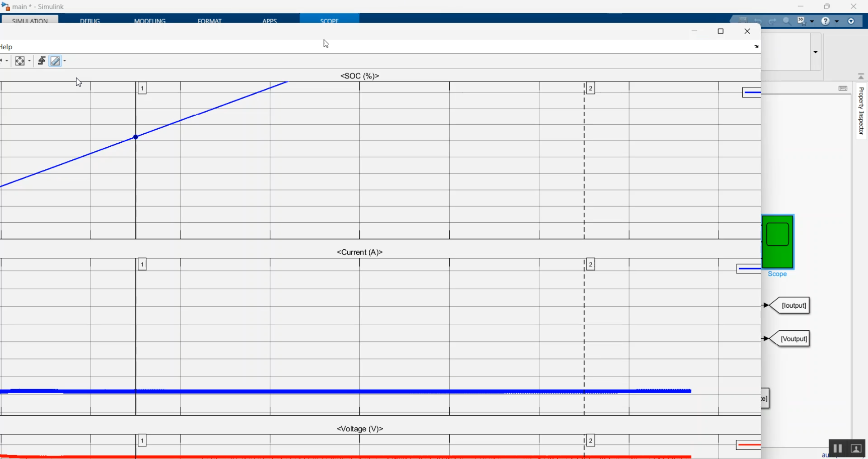Switch to the MODELING tab

click(x=150, y=21)
